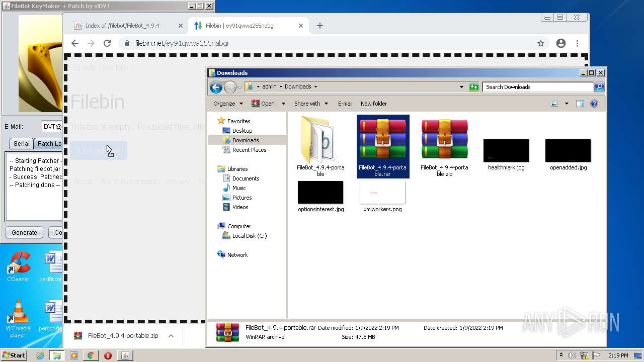This screenshot has height=362, width=644.
Task: Click the Generate button in KeyMaker
Action: 24,232
